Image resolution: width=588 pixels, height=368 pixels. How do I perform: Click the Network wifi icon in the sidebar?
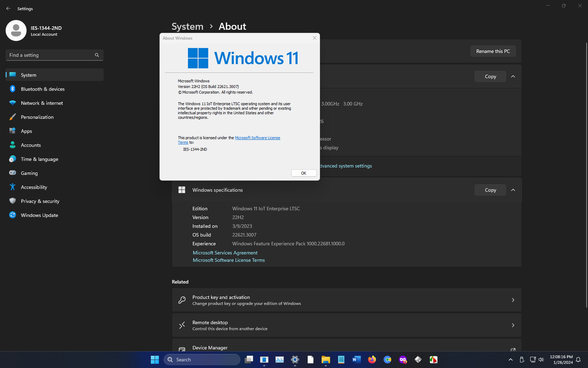12,103
